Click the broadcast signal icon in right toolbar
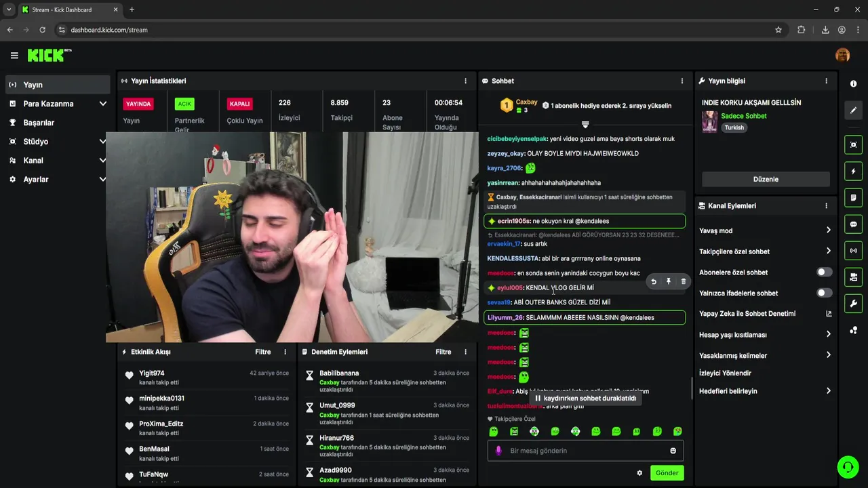The image size is (868, 488). tap(853, 251)
